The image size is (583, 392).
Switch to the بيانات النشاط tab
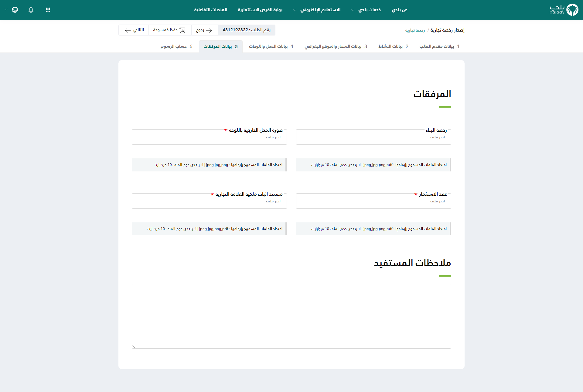pos(393,46)
